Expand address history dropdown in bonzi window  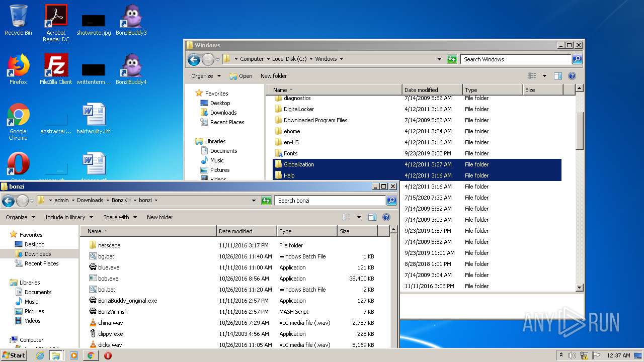[x=254, y=201]
